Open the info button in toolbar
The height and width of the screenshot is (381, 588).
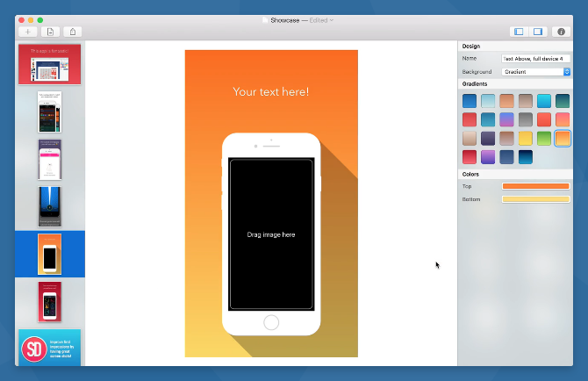click(x=562, y=32)
